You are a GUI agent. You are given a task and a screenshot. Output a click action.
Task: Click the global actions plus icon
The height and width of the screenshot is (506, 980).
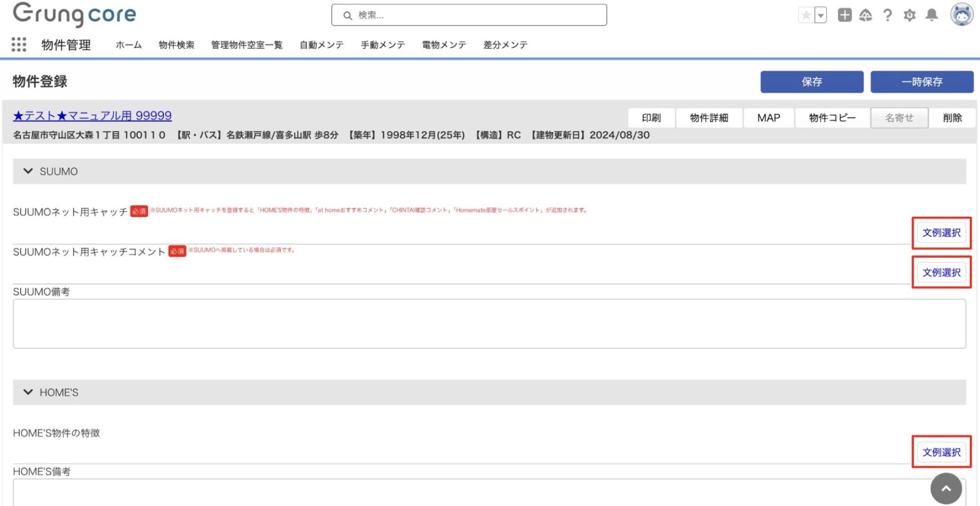coord(845,15)
